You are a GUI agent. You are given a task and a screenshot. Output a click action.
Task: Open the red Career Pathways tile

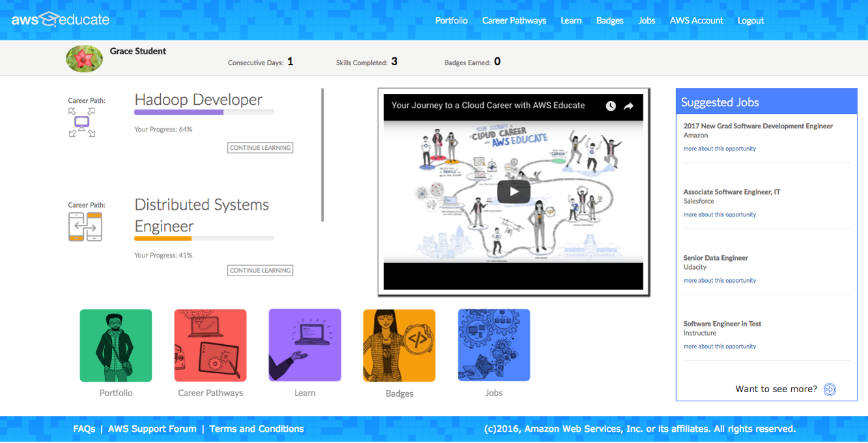[x=210, y=345]
